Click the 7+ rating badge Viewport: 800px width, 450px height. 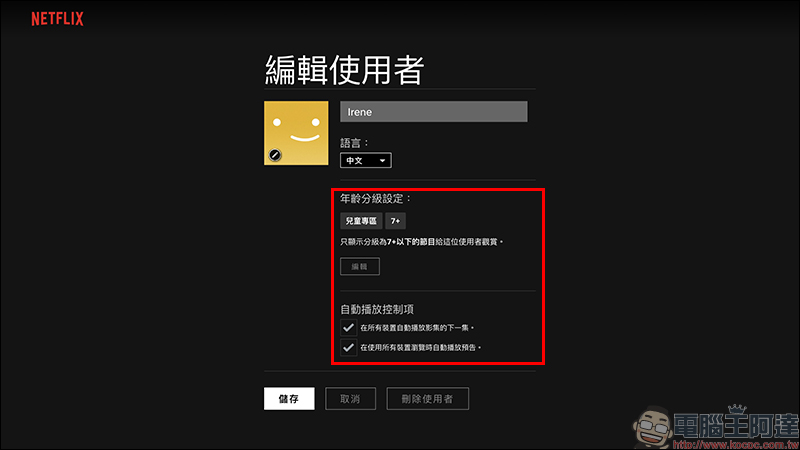pyautogui.click(x=395, y=221)
